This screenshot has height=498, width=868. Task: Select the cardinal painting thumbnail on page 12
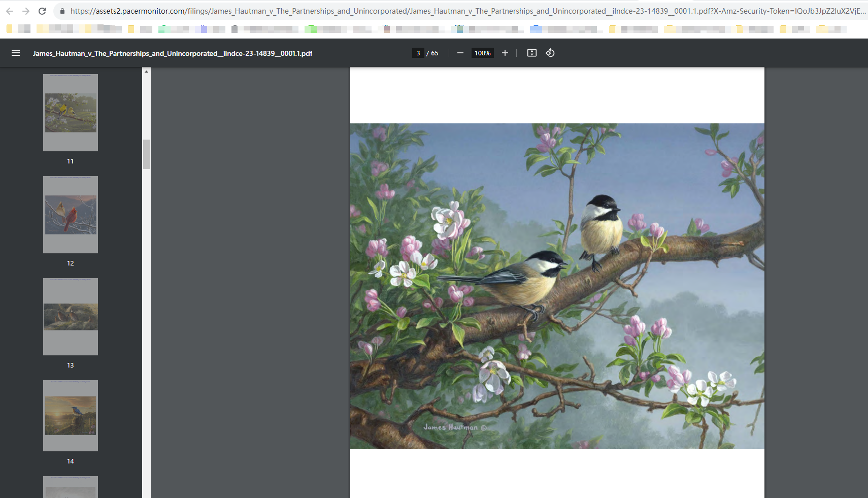70,214
